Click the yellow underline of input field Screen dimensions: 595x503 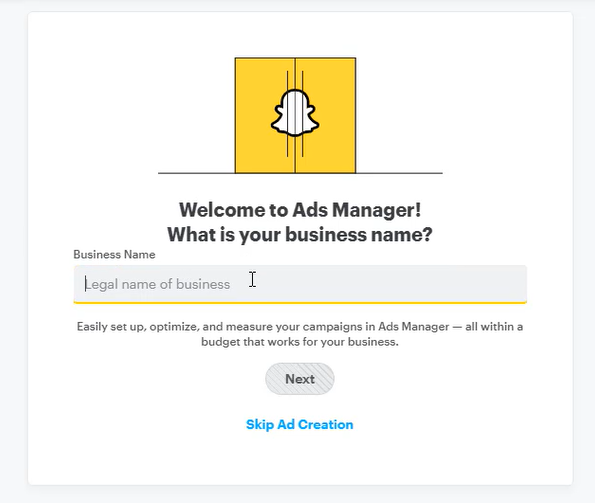click(x=300, y=302)
